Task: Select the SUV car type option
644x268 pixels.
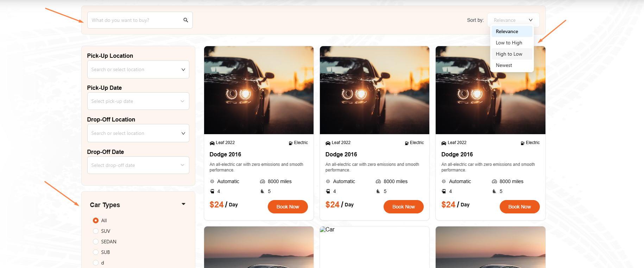Action: tap(96, 231)
